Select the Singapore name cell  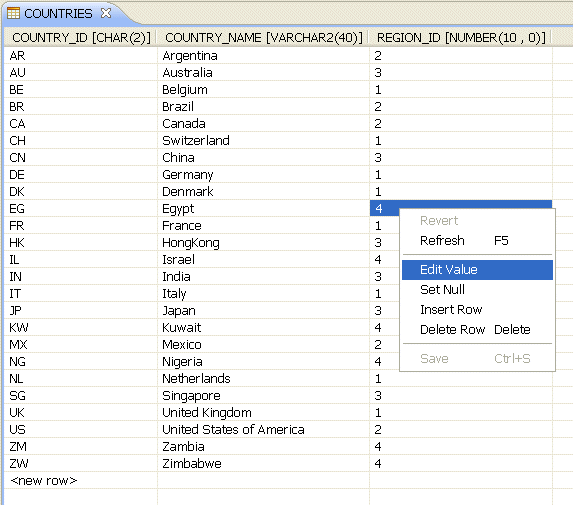click(263, 396)
